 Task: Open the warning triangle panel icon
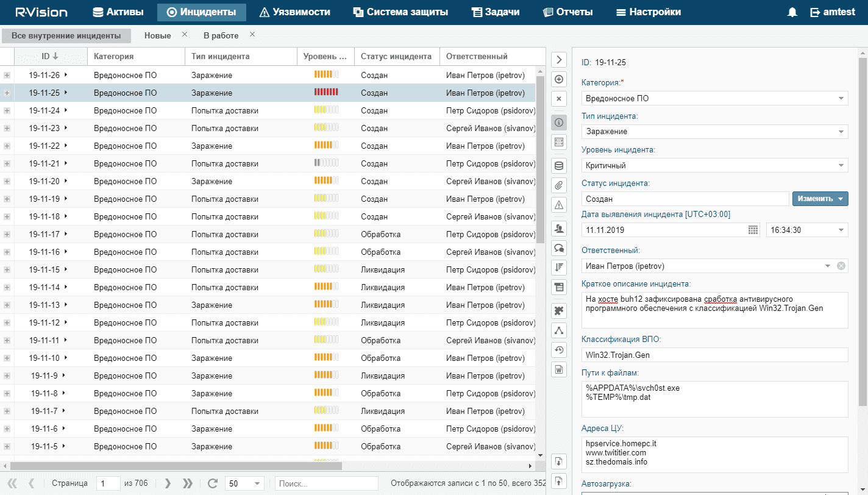(559, 204)
